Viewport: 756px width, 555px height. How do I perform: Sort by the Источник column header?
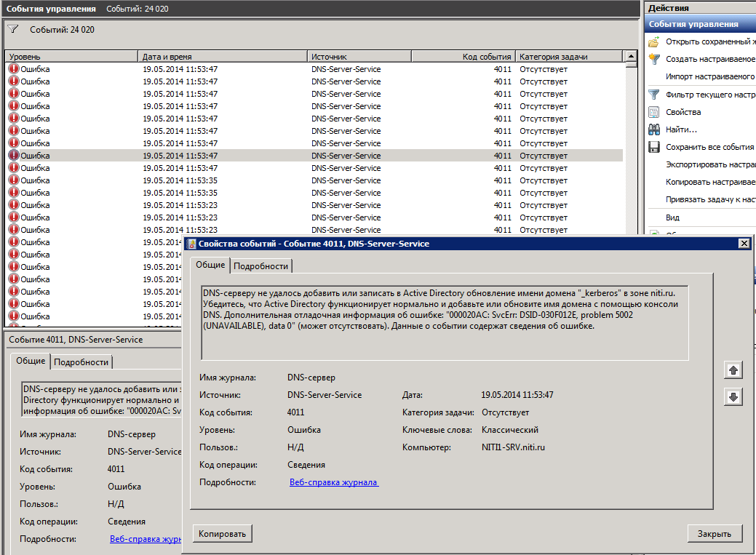pos(359,57)
